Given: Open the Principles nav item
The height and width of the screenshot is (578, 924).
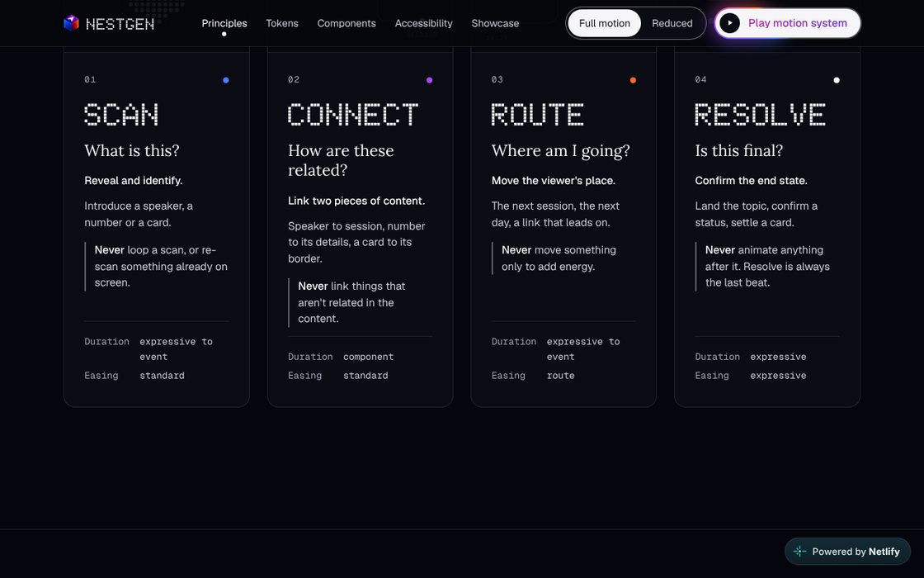Looking at the screenshot, I should [x=224, y=23].
